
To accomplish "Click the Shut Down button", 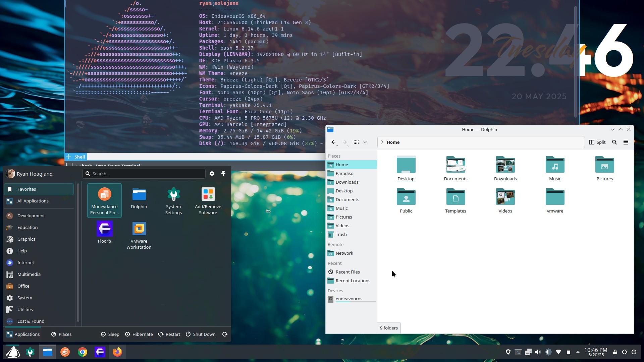I will click(x=201, y=334).
